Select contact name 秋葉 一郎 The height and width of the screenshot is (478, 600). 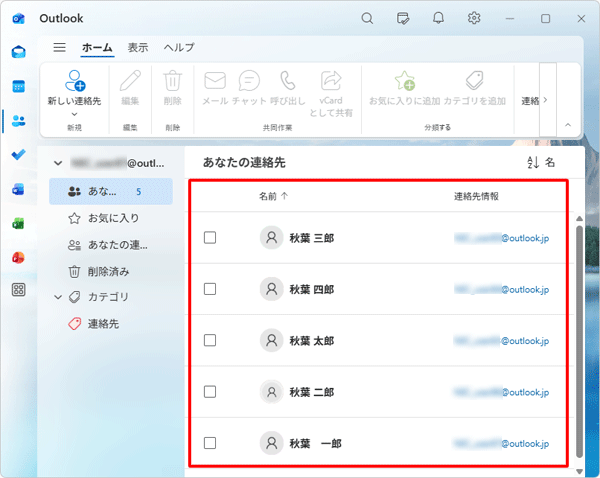tap(315, 444)
